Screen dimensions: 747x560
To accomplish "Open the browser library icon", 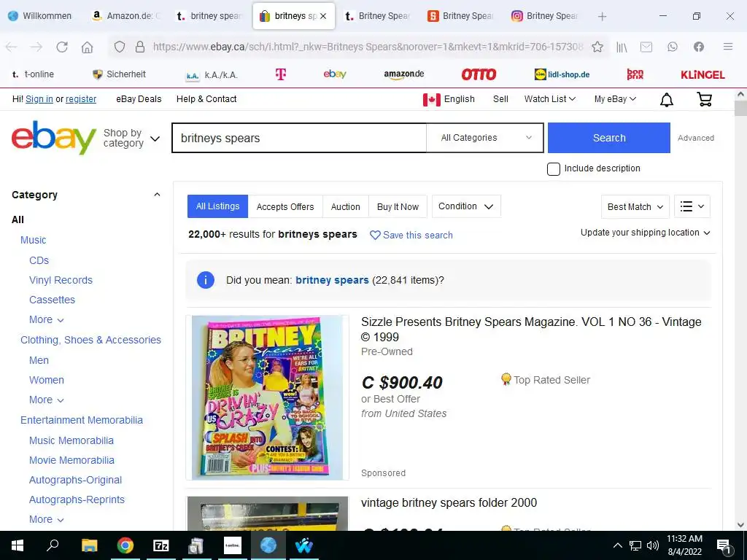I will click(622, 47).
